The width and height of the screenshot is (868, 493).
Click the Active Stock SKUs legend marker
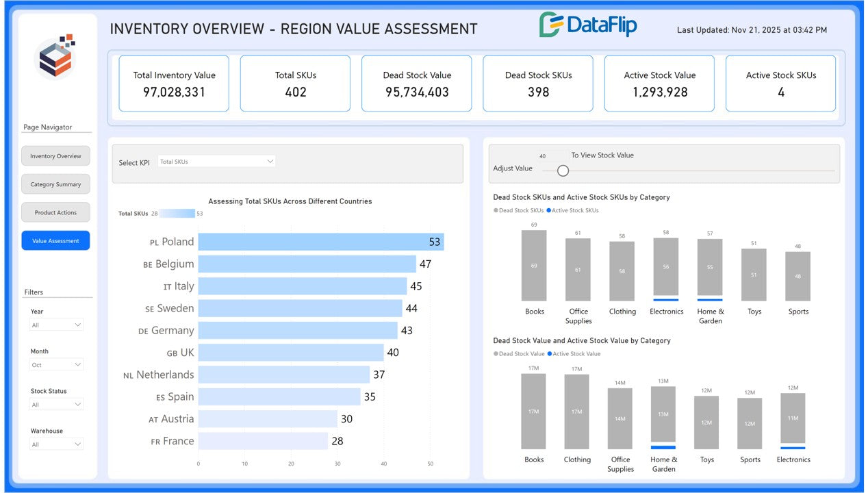549,211
